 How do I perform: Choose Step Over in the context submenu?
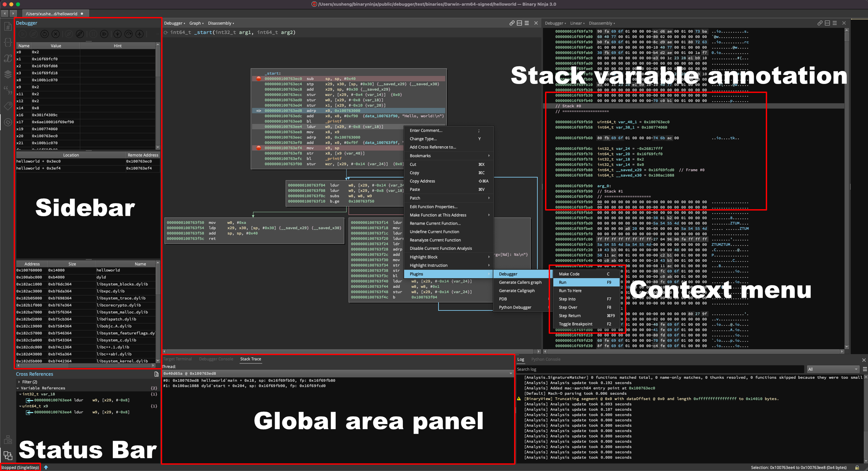586,307
